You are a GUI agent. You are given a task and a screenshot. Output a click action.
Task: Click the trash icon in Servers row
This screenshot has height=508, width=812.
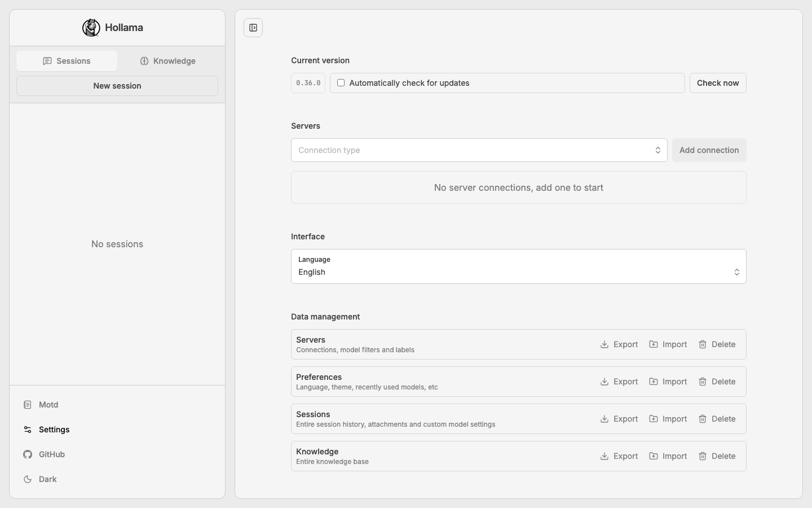point(703,344)
